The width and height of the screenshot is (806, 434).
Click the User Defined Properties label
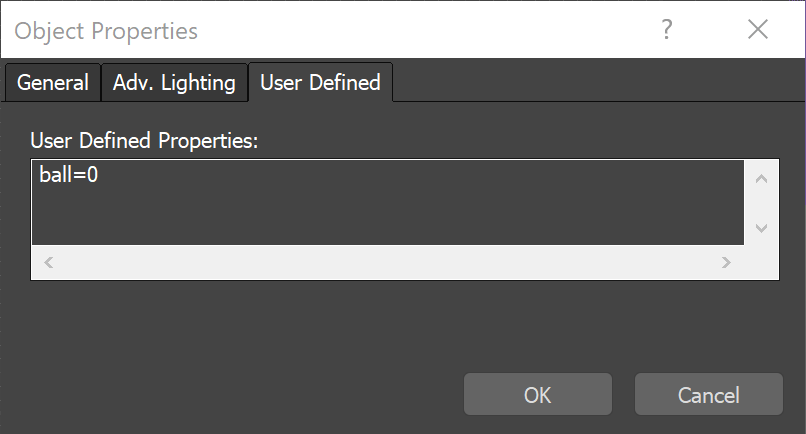145,140
